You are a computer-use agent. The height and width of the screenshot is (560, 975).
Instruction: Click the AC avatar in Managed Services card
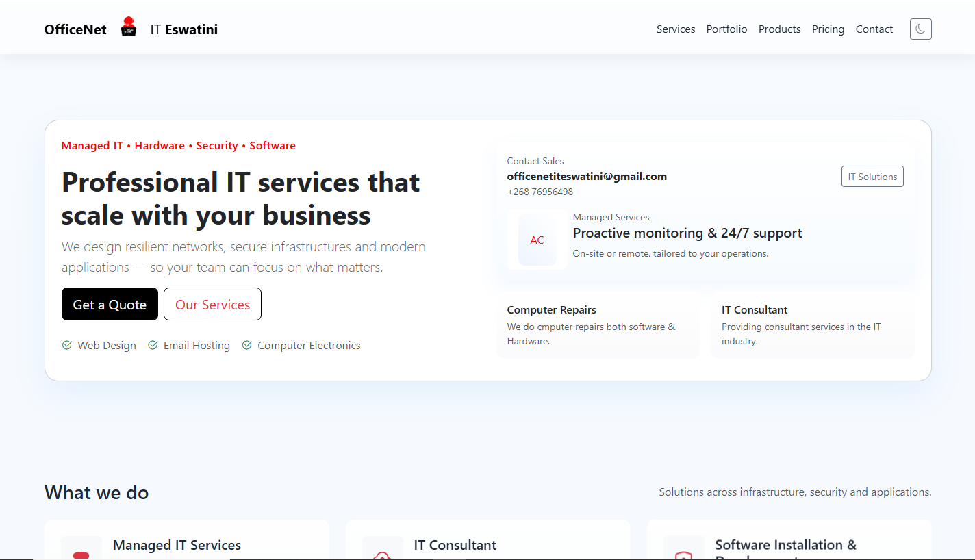click(537, 240)
